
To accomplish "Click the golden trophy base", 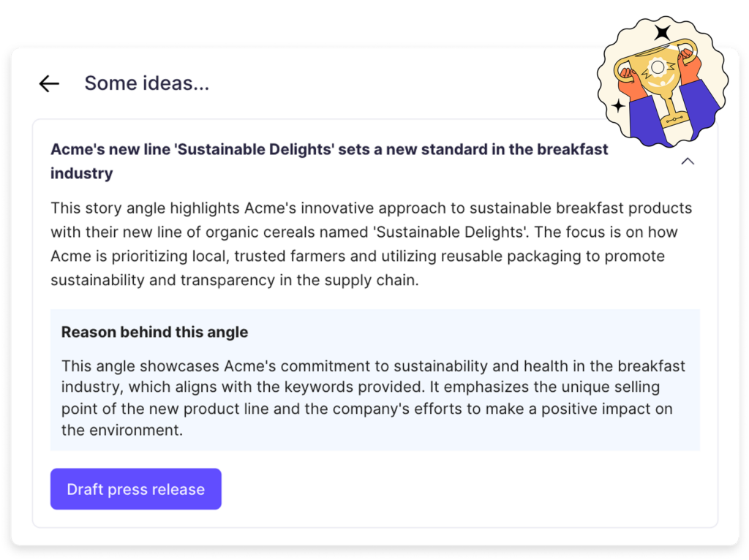I will (x=674, y=118).
